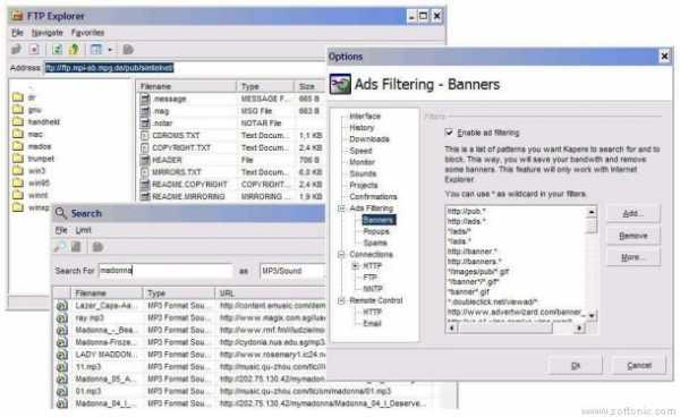Viewport: 680px width, 417px height.
Task: Select the trumpet folder icon in FTP tree
Action: coord(18,158)
